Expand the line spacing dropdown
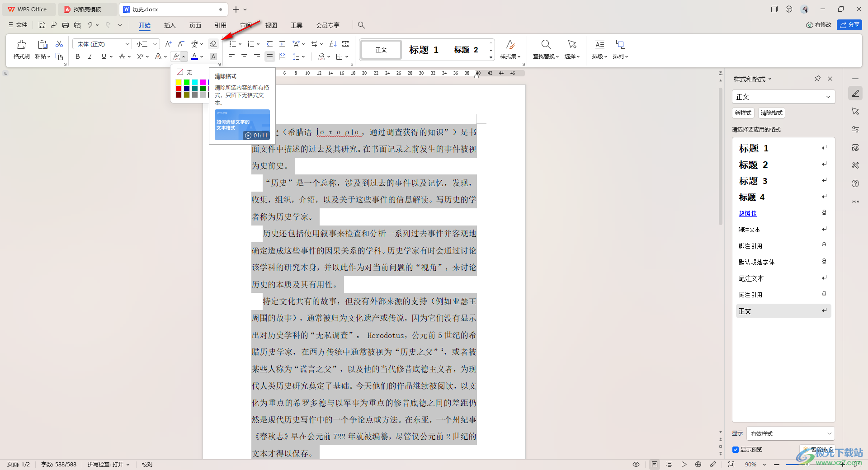 [299, 56]
